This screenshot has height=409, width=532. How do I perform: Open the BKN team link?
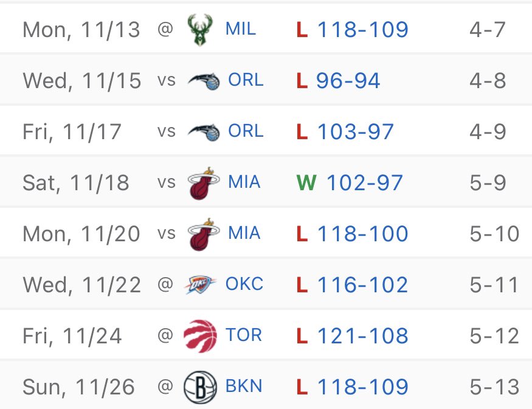(244, 386)
